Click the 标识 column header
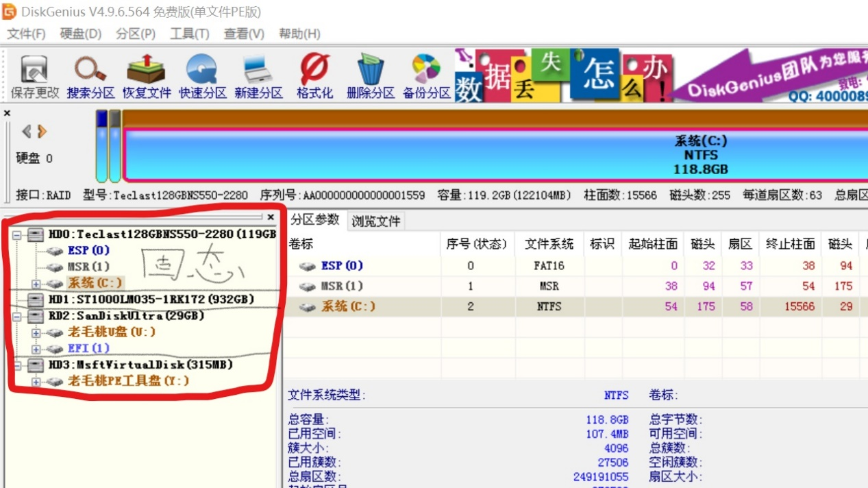The image size is (868, 488). tap(602, 244)
